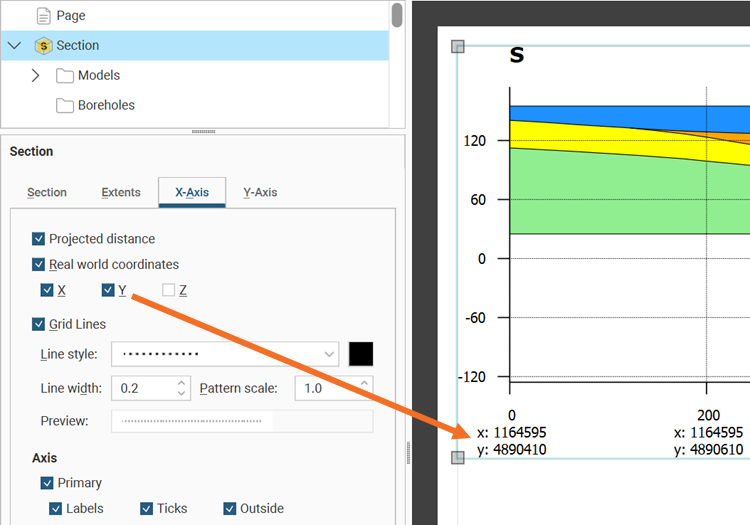Click the Models folder icon
Screen dimensions: 750x525
(x=65, y=76)
